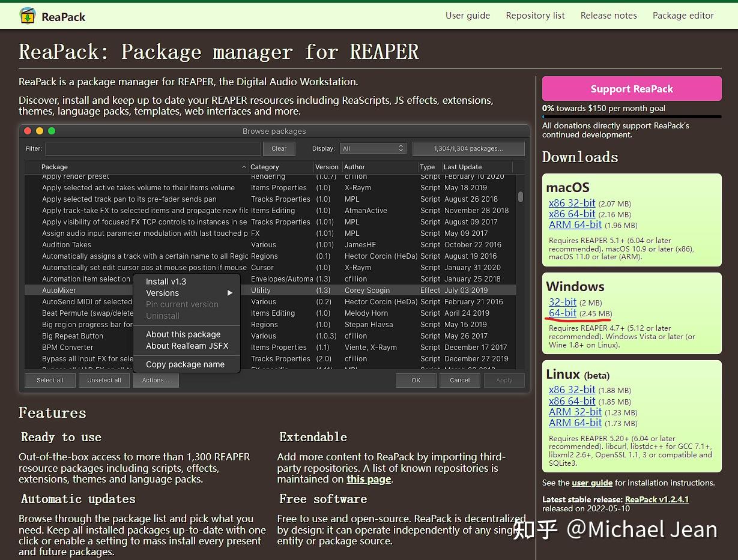738x560 pixels.
Task: Select the 'BPM Converter' package row
Action: pyautogui.click(x=270, y=348)
